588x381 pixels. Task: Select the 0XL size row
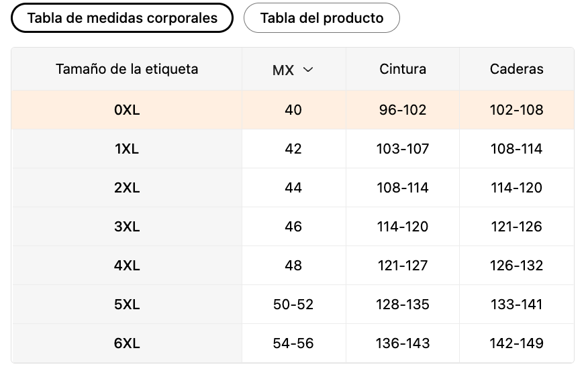tap(127, 110)
